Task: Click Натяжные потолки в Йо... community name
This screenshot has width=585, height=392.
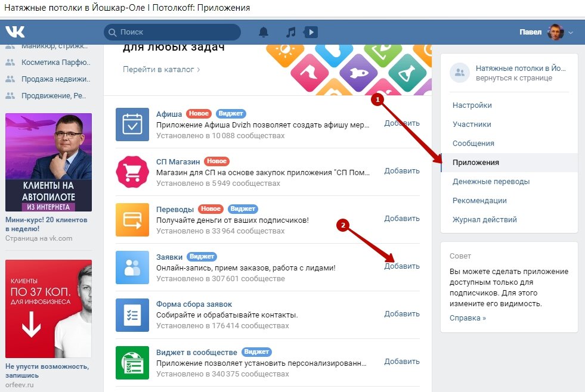Action: click(521, 68)
